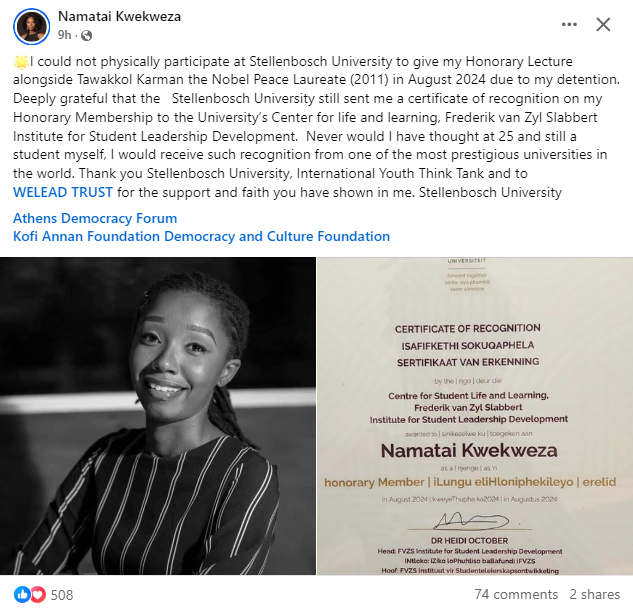Close the post with the X icon
This screenshot has width=633, height=609.
[603, 25]
